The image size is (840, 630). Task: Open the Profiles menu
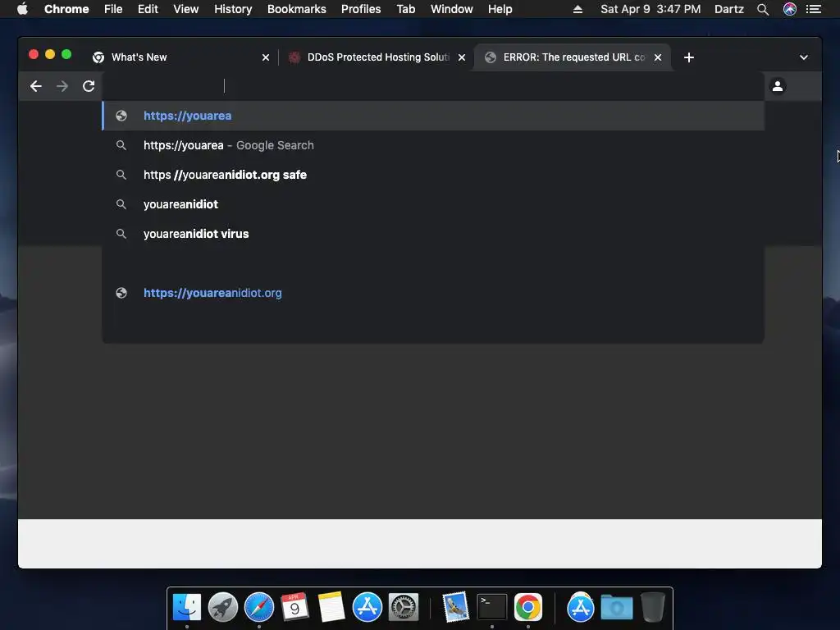(361, 9)
